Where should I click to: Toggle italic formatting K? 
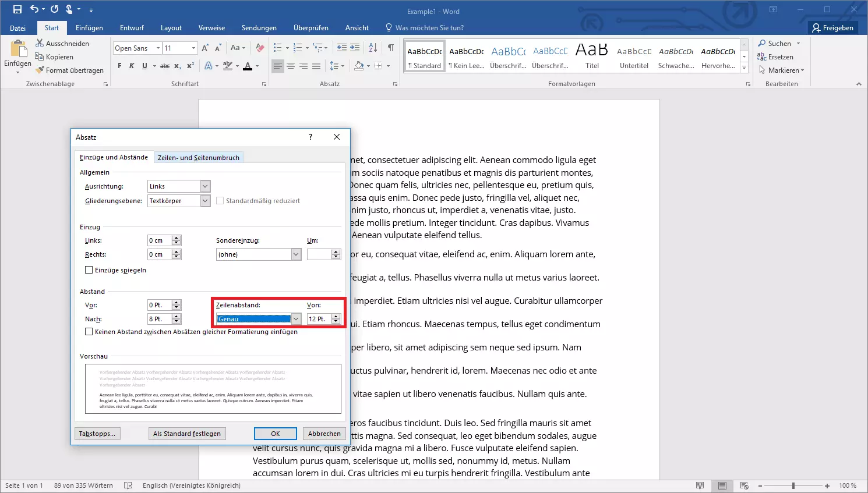pos(132,66)
